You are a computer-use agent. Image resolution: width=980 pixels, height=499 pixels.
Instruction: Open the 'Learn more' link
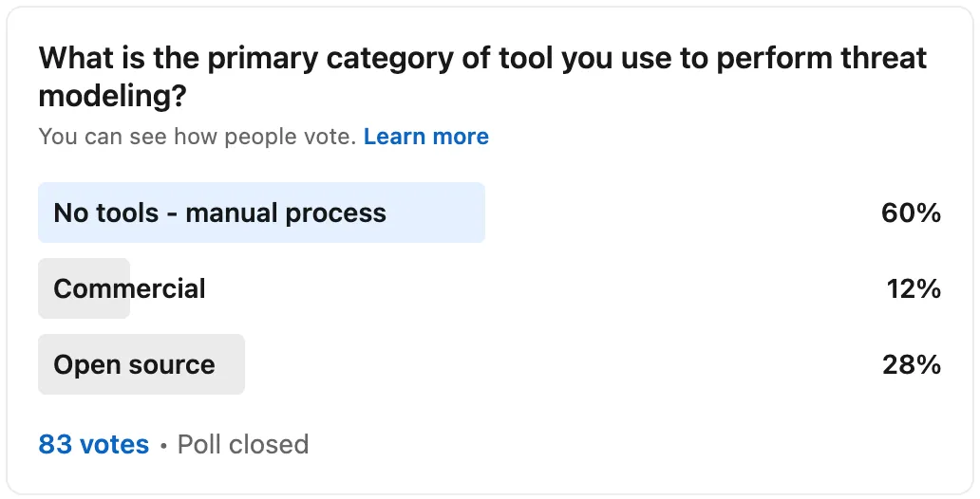[x=426, y=137]
